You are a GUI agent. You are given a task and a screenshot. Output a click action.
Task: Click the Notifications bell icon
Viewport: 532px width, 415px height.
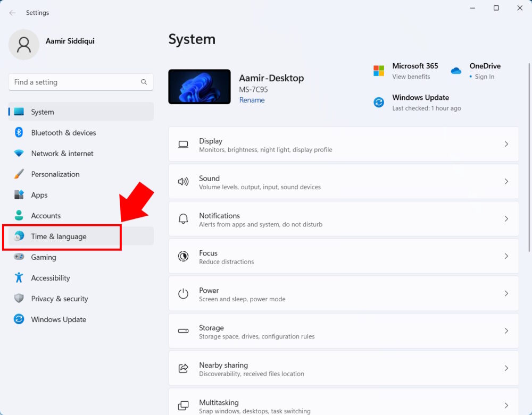[183, 219]
